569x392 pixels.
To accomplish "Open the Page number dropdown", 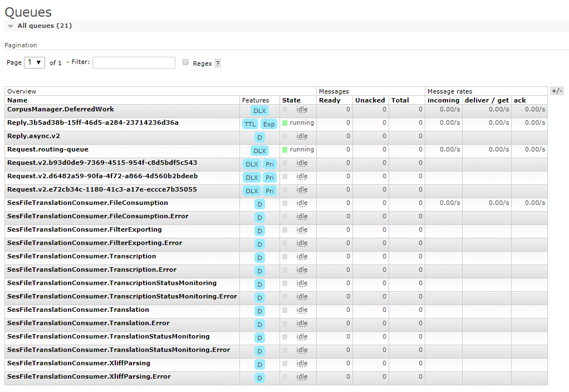I will tap(35, 62).
